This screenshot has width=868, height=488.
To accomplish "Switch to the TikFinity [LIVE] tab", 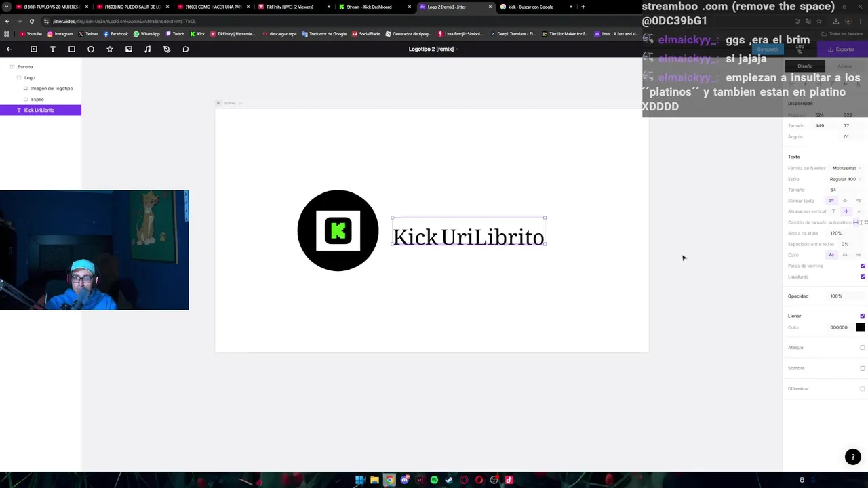I will coord(293,7).
